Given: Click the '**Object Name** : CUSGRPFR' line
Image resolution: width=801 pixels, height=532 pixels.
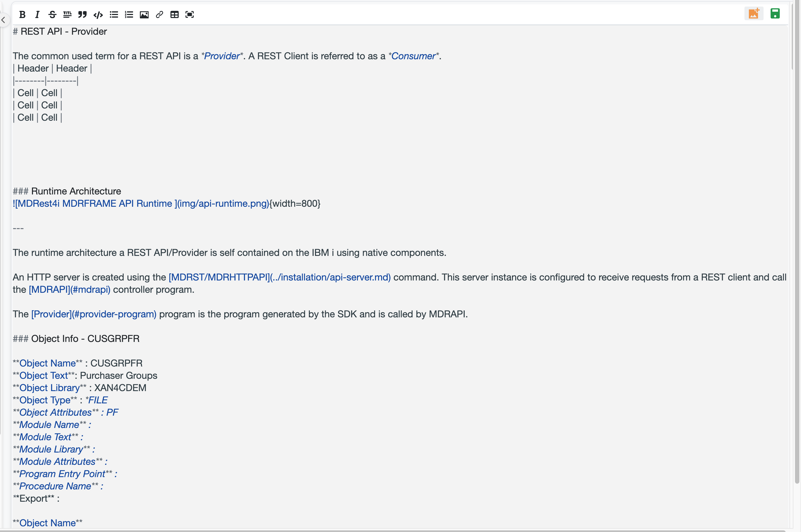Looking at the screenshot, I should click(77, 363).
